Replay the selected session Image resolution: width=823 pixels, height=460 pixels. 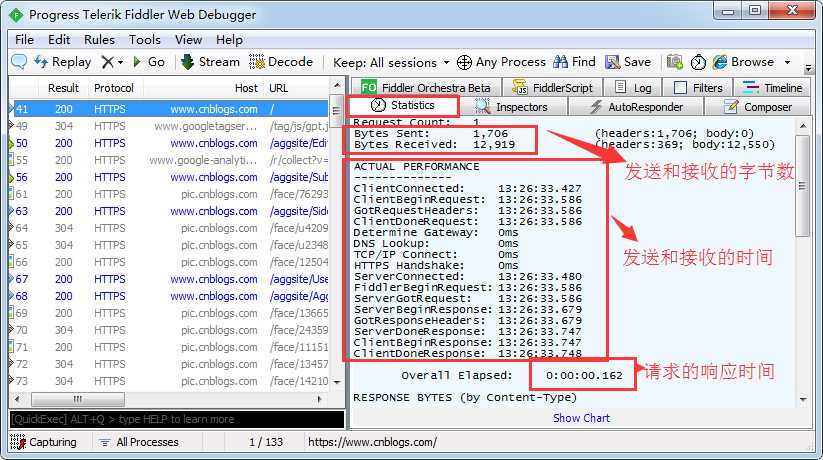[62, 62]
